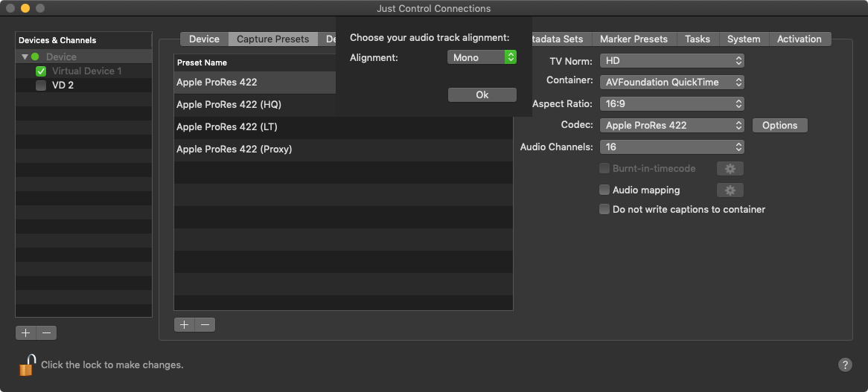Click the Devices & Channels header
Viewport: 868px width, 392px height.
83,40
